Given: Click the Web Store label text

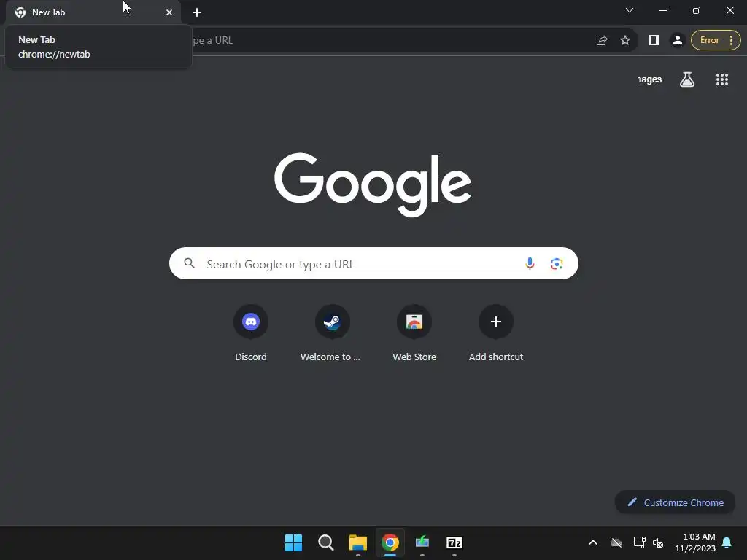Looking at the screenshot, I should pos(414,357).
